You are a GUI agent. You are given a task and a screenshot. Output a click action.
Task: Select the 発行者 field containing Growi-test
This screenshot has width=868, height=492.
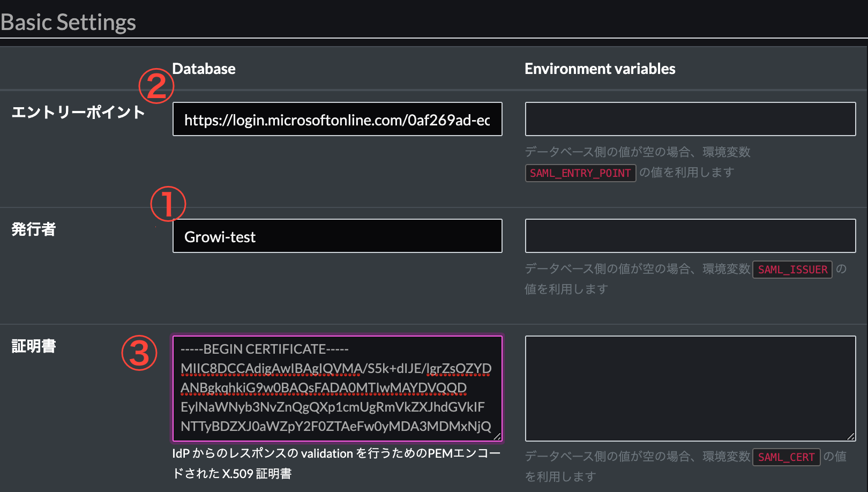click(336, 236)
